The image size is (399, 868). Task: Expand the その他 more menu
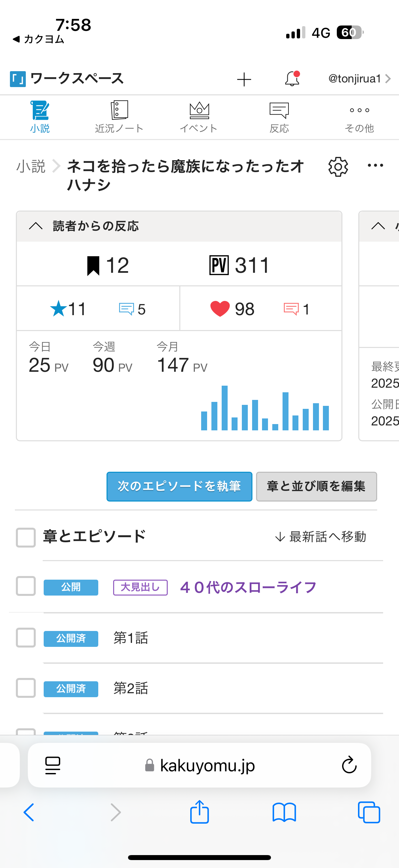(x=359, y=117)
